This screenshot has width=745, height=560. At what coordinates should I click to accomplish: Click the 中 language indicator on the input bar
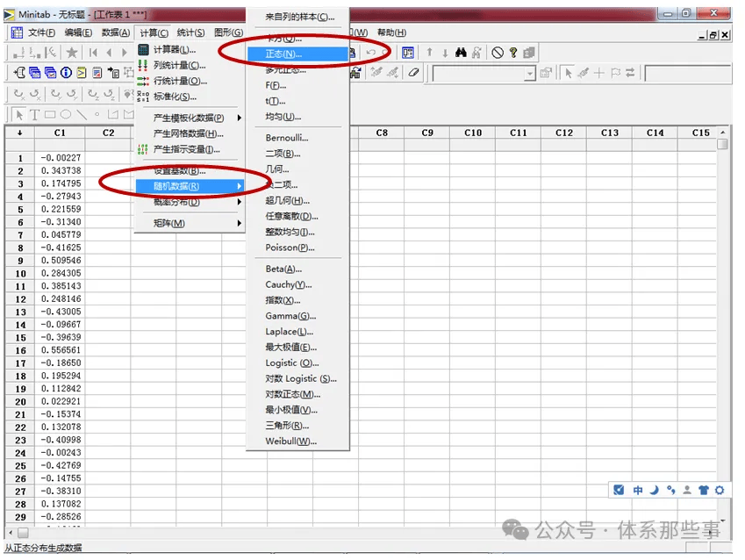[x=638, y=490]
